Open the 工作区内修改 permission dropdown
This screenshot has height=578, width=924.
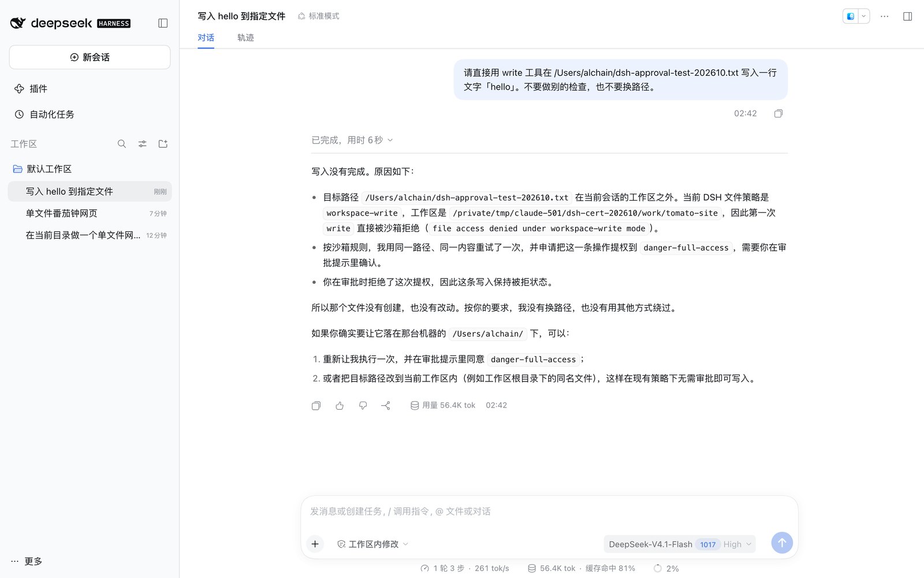pos(372,544)
